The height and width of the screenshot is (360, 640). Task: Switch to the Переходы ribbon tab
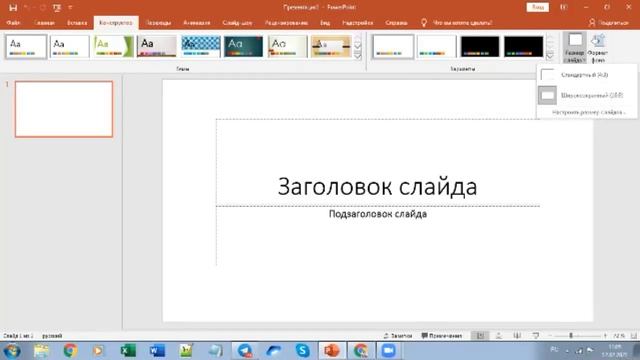[x=159, y=23]
